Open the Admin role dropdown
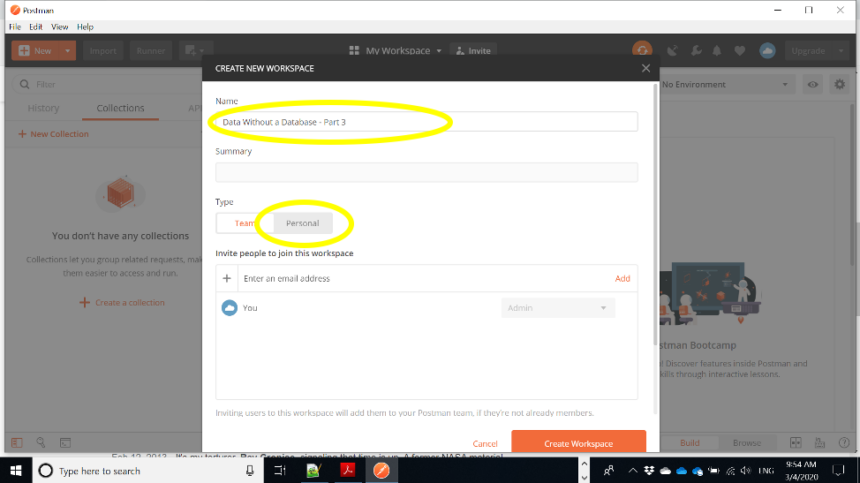This screenshot has height=483, width=860. click(x=557, y=308)
